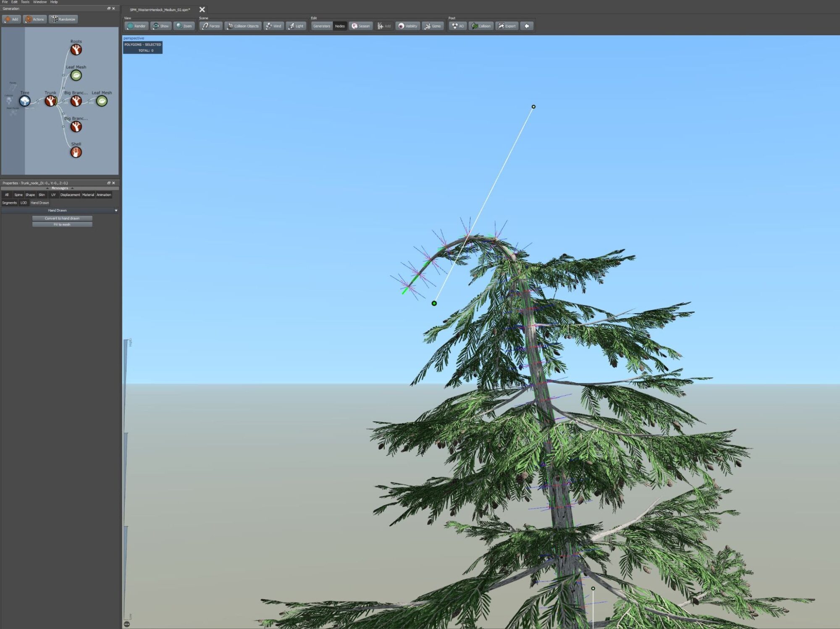Click the green spine control point handle

434,303
